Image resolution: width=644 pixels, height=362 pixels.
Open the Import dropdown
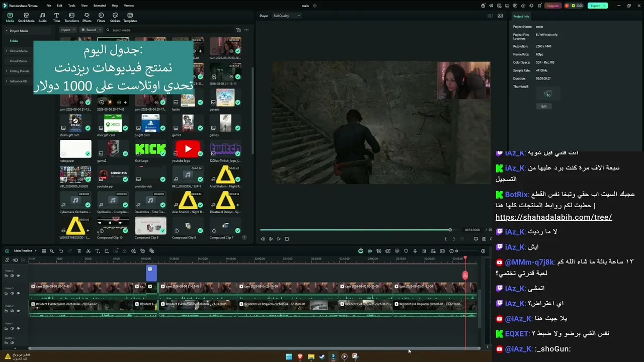pyautogui.click(x=67, y=30)
